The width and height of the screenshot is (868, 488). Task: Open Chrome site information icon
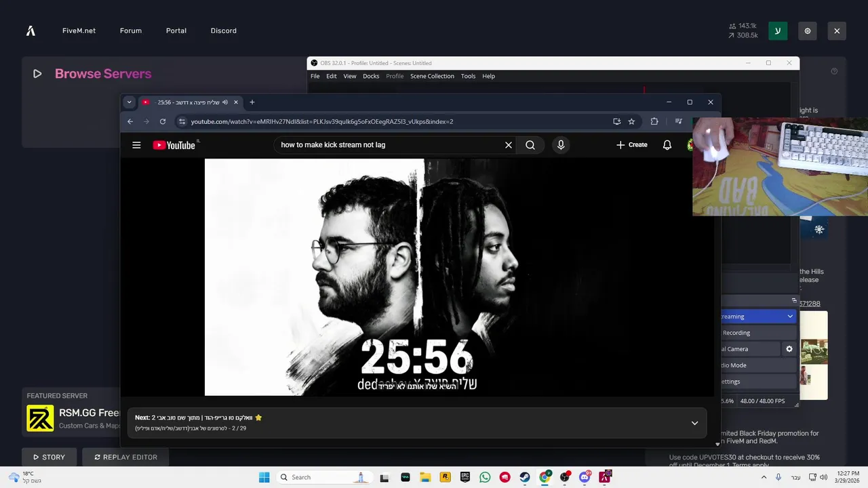(181, 121)
